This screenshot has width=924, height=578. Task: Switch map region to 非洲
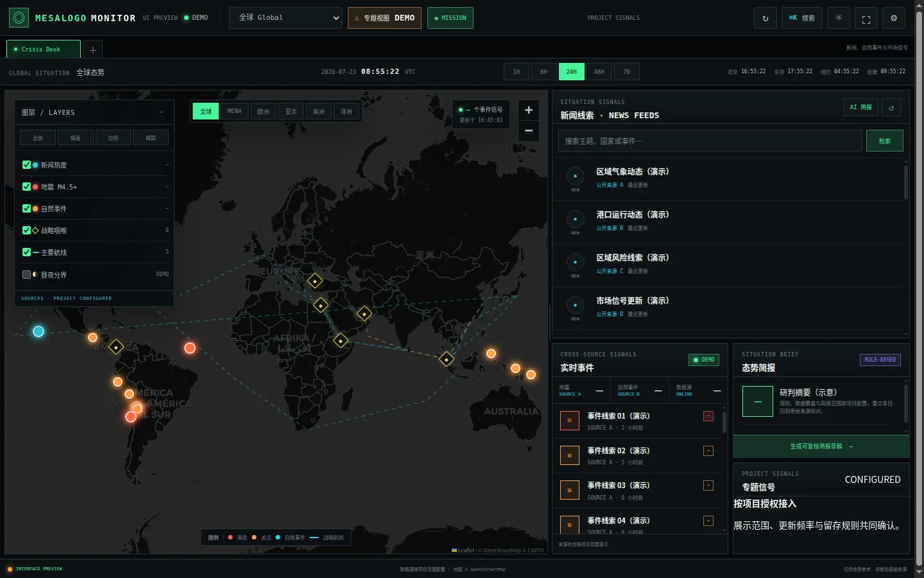click(346, 112)
